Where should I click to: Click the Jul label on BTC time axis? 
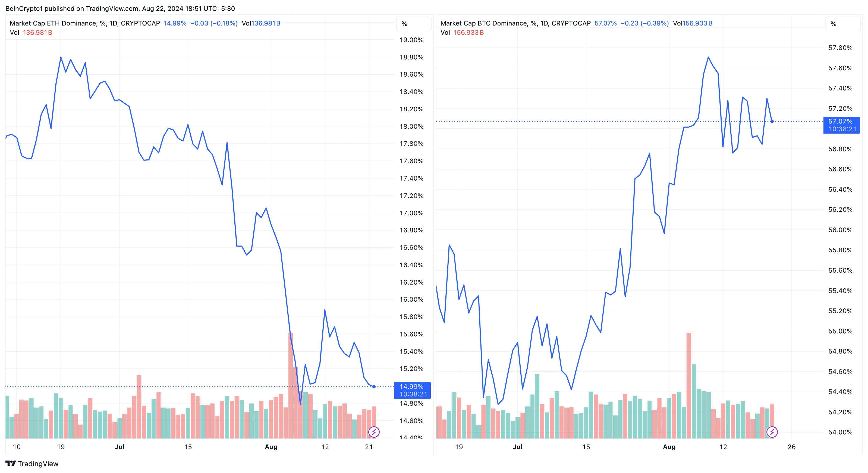coord(517,447)
